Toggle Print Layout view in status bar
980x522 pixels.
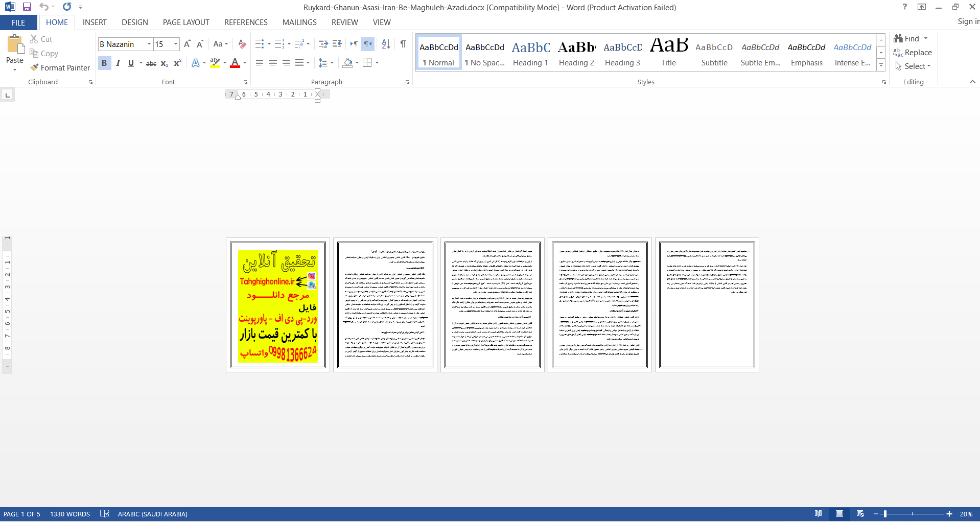click(x=839, y=514)
